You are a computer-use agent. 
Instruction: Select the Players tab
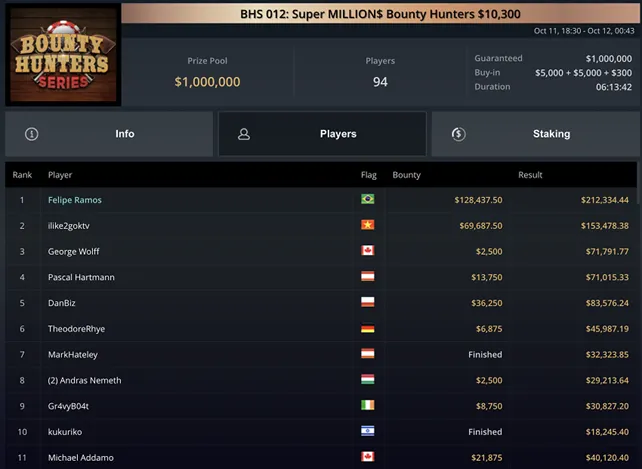322,134
